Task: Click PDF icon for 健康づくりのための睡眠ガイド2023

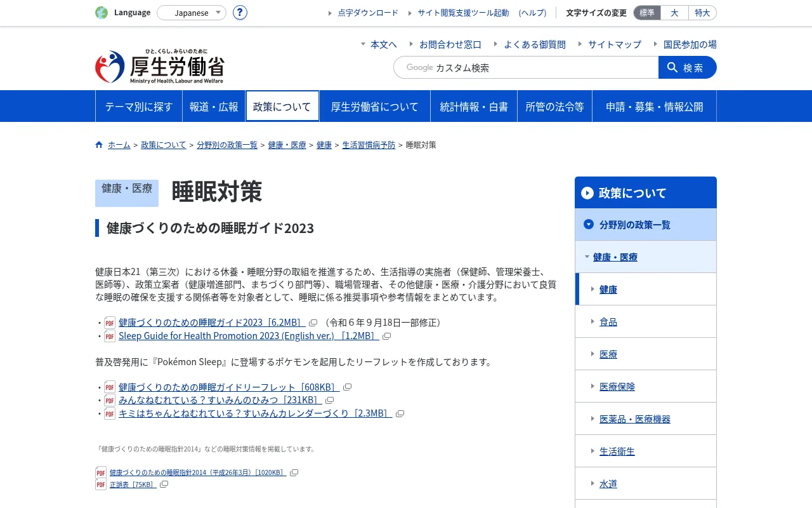Action: (x=110, y=323)
